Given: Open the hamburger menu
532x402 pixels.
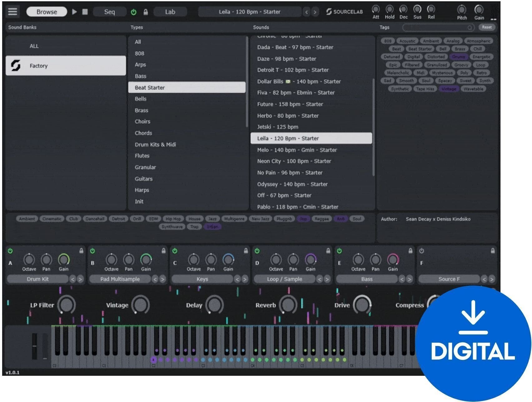Looking at the screenshot, I should [x=12, y=12].
